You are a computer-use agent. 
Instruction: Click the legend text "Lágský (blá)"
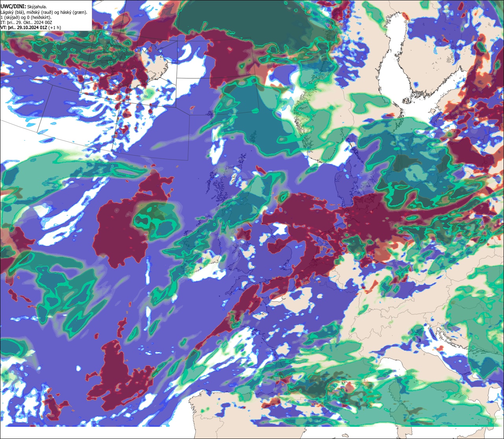[x=12, y=13]
